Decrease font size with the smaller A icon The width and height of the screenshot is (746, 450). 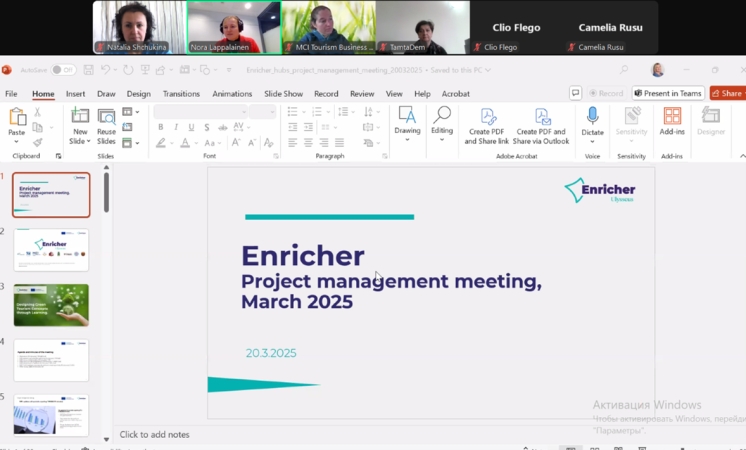252,142
